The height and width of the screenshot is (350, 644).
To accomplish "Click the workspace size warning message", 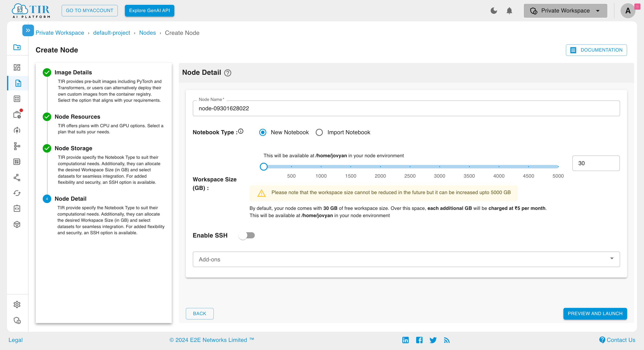I will 384,193.
